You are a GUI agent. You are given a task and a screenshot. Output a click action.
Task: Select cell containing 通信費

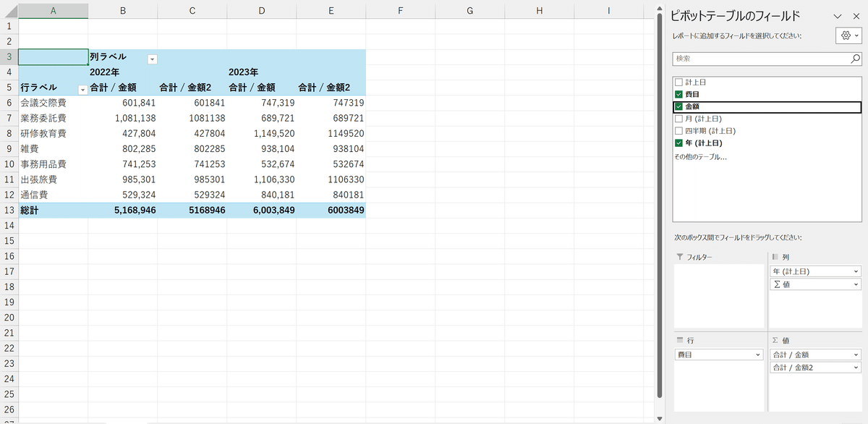tap(53, 195)
